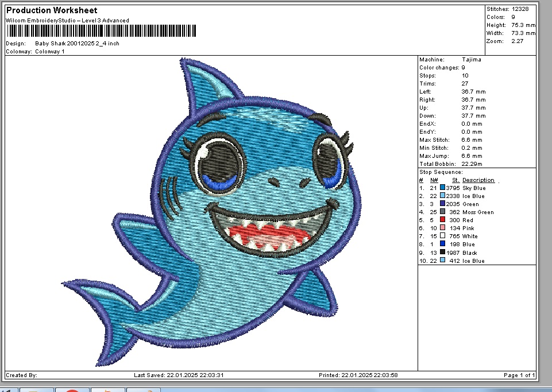Viewport: 552px width, 392px height.
Task: Select the 'Production Worksheet' title
Action: [52, 10]
